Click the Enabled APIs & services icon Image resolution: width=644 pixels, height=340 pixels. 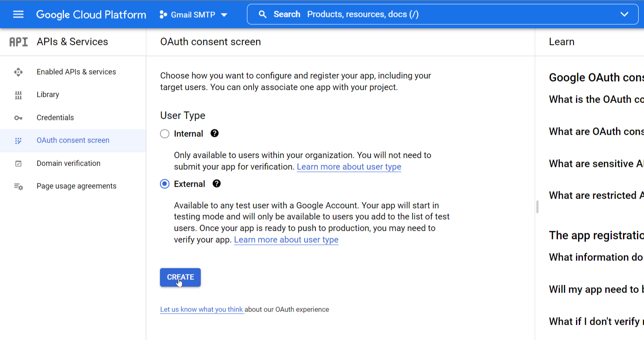18,72
